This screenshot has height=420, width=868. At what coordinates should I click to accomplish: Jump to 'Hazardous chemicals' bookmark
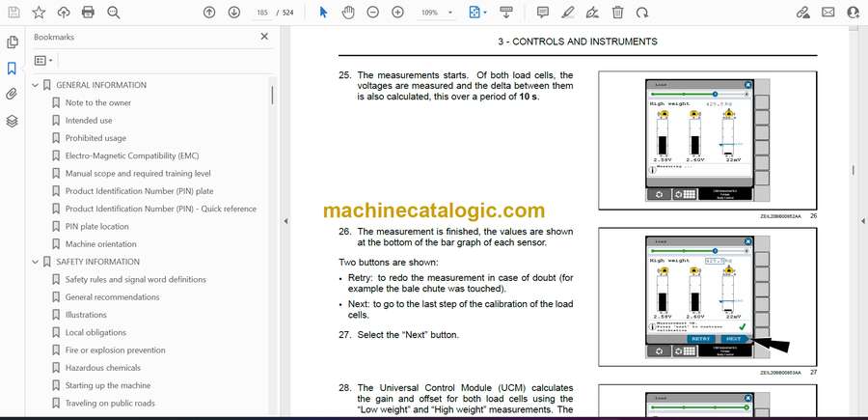click(102, 368)
